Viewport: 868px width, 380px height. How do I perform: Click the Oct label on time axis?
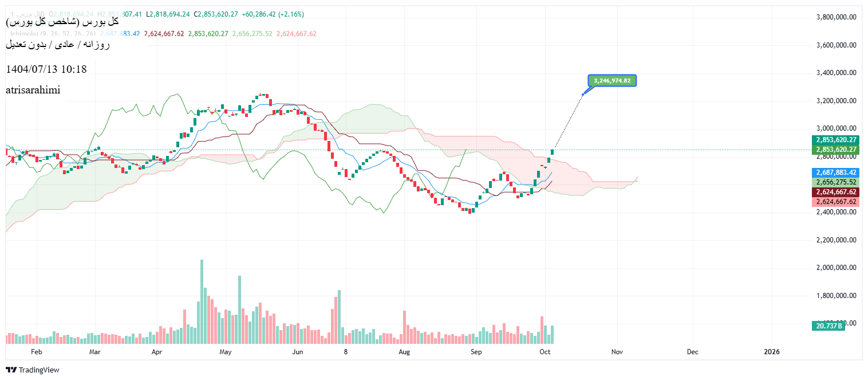pyautogui.click(x=545, y=351)
